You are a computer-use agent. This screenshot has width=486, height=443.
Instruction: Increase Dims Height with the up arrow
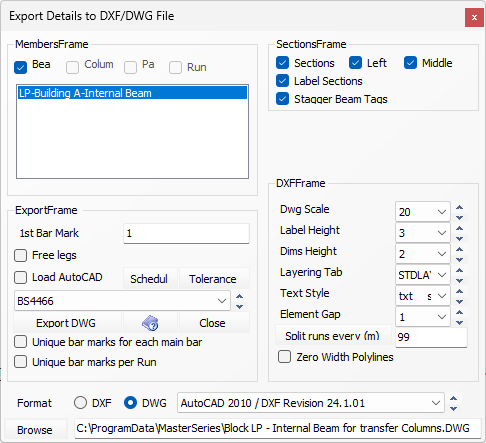point(460,249)
